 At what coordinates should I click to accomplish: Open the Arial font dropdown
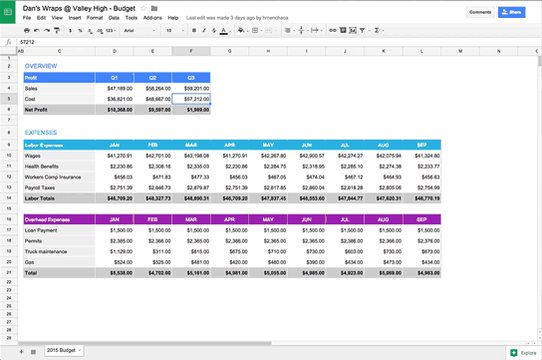(x=140, y=30)
